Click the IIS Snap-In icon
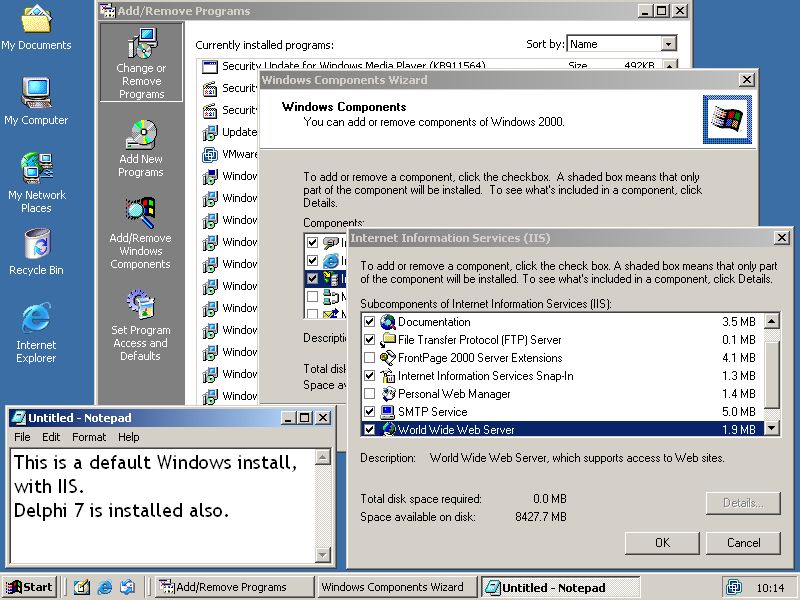800x600 pixels. click(x=388, y=376)
